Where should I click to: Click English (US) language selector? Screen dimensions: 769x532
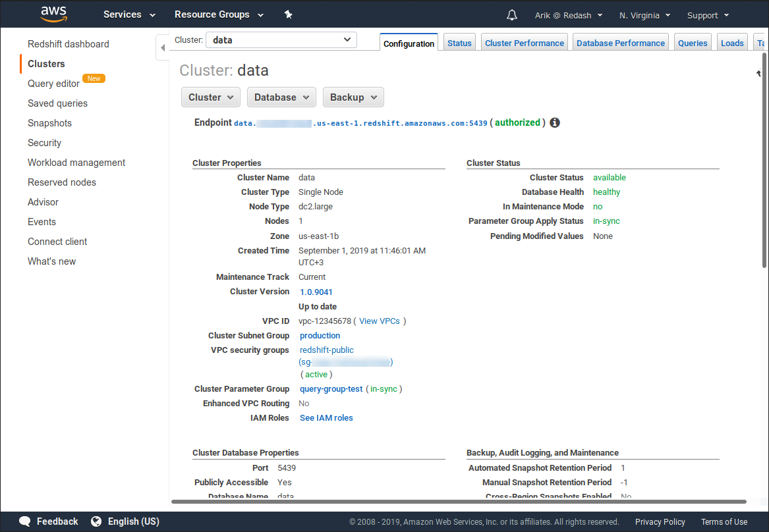pyautogui.click(x=126, y=521)
